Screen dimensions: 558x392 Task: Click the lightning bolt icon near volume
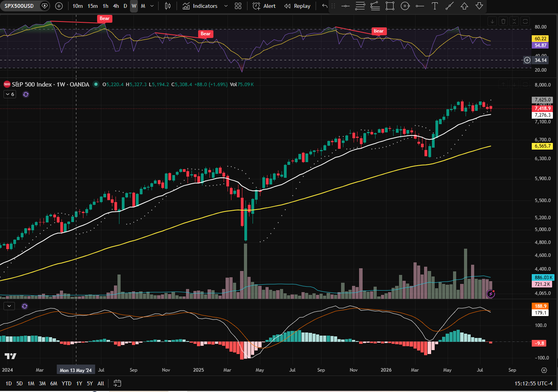click(x=491, y=294)
